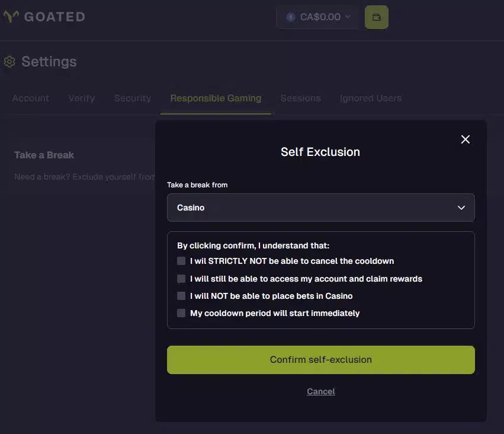Close the Self Exclusion dialog via the X
This screenshot has width=504, height=434.
pos(465,139)
